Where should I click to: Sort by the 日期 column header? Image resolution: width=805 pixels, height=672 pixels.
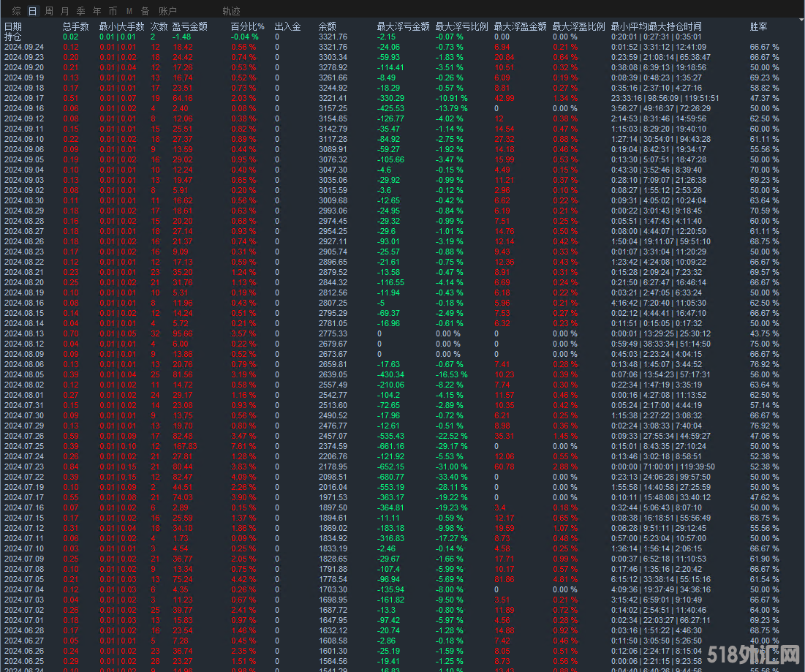pyautogui.click(x=13, y=26)
